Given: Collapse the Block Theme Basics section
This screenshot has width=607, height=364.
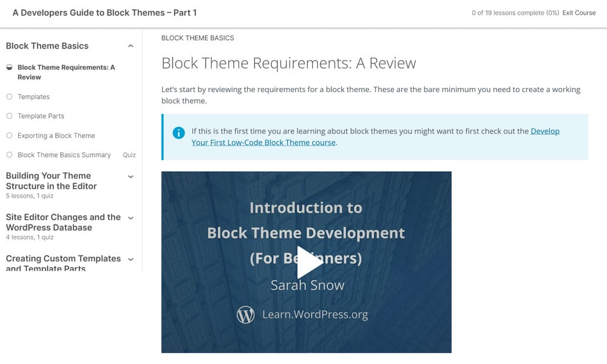Looking at the screenshot, I should click(x=131, y=46).
